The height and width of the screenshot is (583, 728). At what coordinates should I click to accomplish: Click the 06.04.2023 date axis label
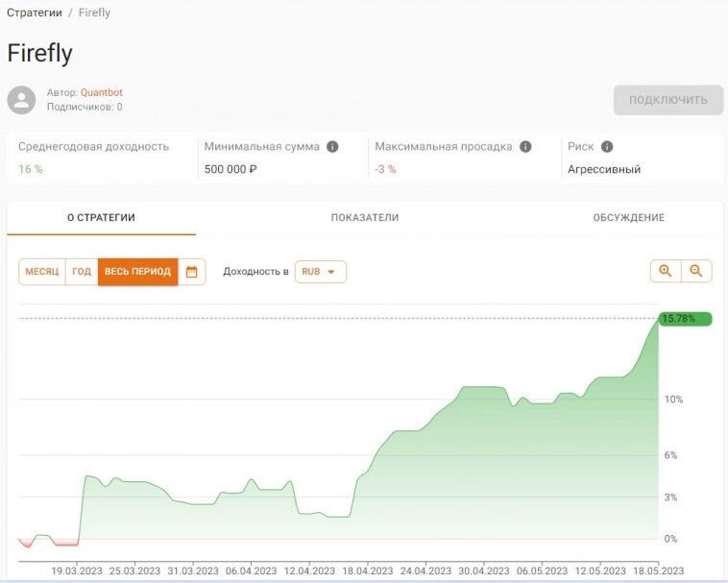tap(252, 571)
